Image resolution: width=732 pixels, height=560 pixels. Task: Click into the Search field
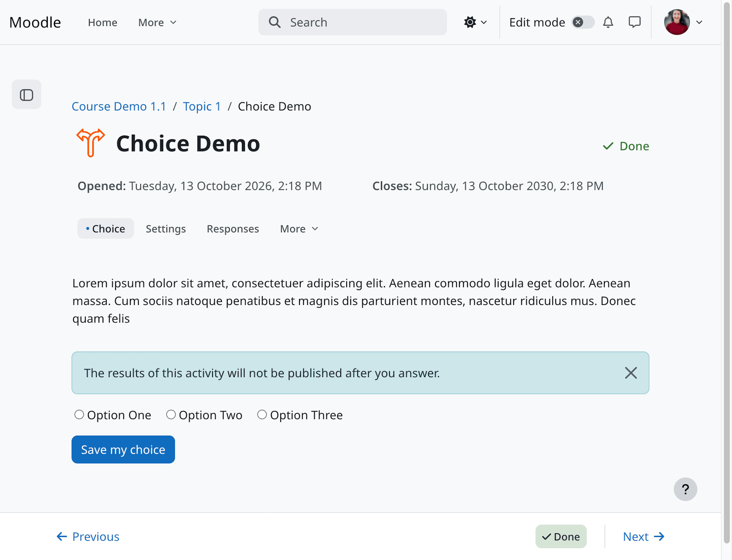point(352,22)
